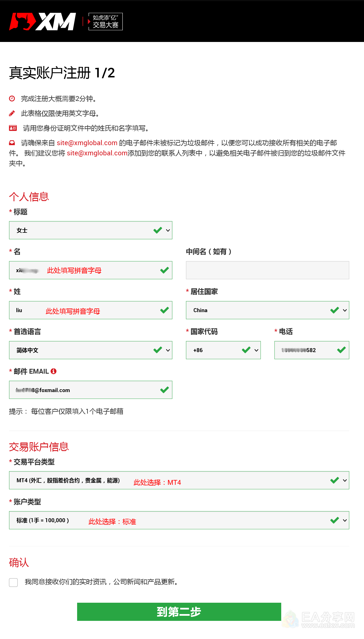Viewport: 364px width, 639px height.
Task: Click the green checkmark in the 姓 field
Action: coord(164,310)
